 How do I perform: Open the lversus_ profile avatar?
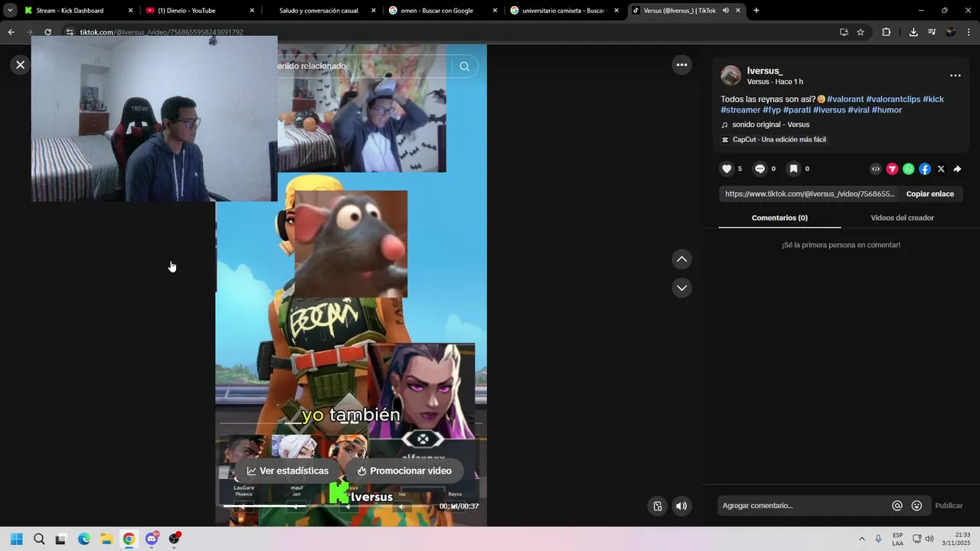[730, 76]
